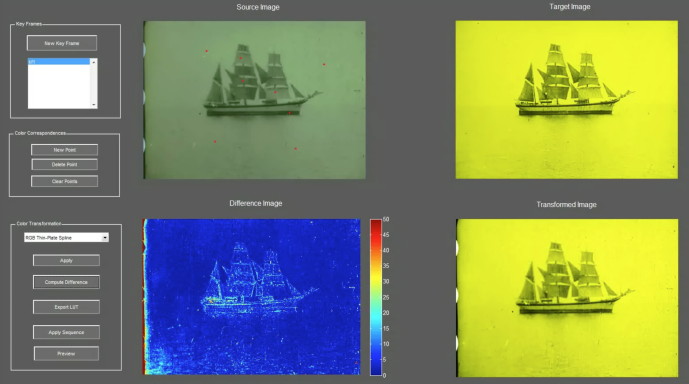Open the RGB Thin-Plate Spline dropdown
689x384 pixels.
[66, 237]
